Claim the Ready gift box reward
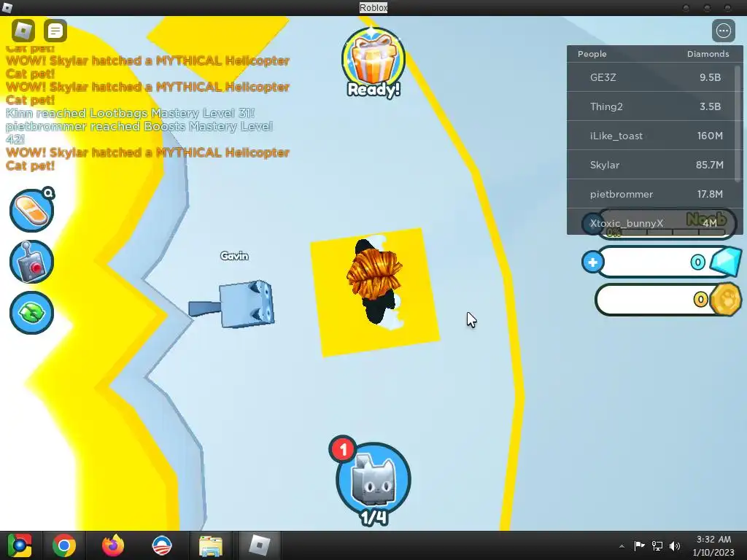The width and height of the screenshot is (747, 560). (373, 62)
